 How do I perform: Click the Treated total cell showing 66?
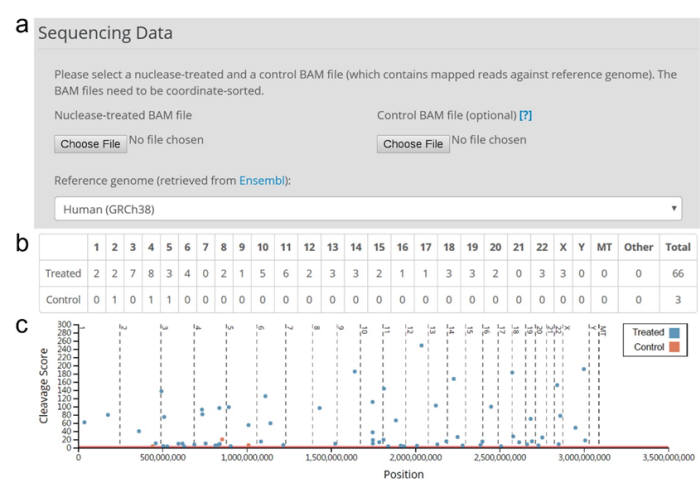tap(676, 272)
